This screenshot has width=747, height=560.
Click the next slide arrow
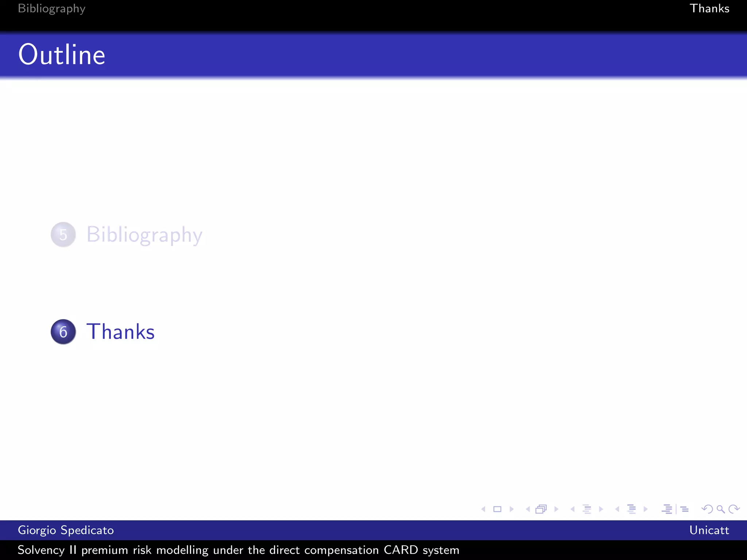click(x=511, y=509)
